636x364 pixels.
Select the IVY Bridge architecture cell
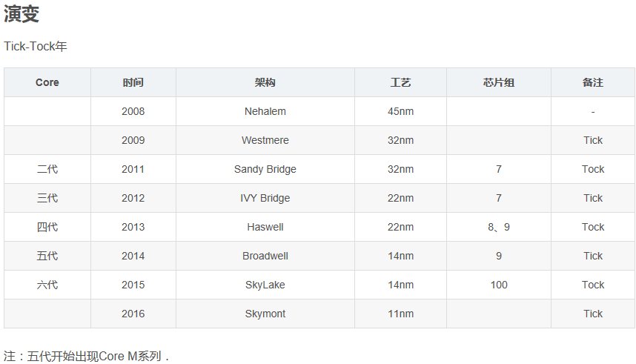point(265,198)
